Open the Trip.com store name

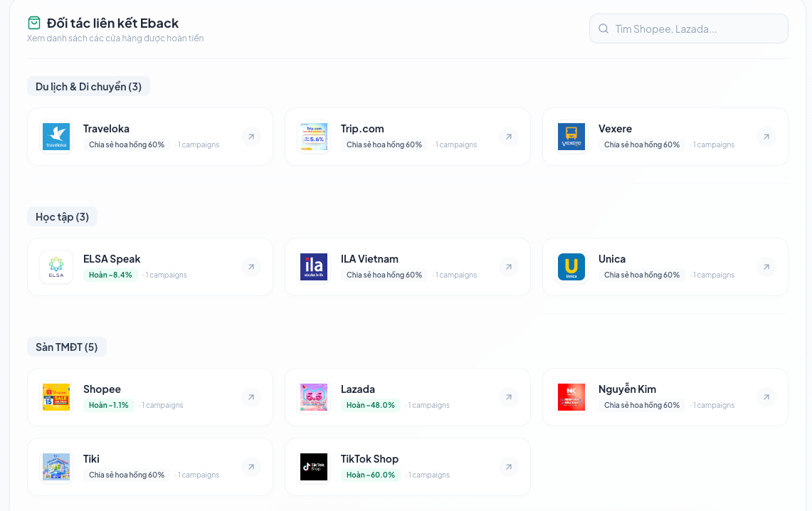[x=362, y=128]
